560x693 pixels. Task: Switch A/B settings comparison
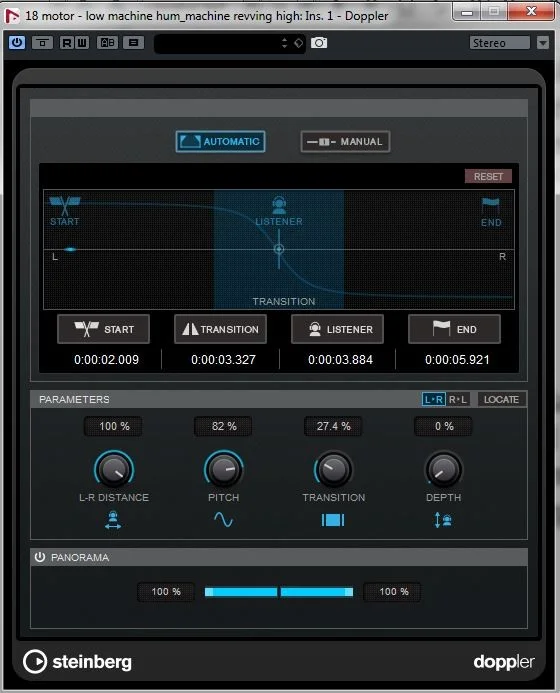coord(107,43)
